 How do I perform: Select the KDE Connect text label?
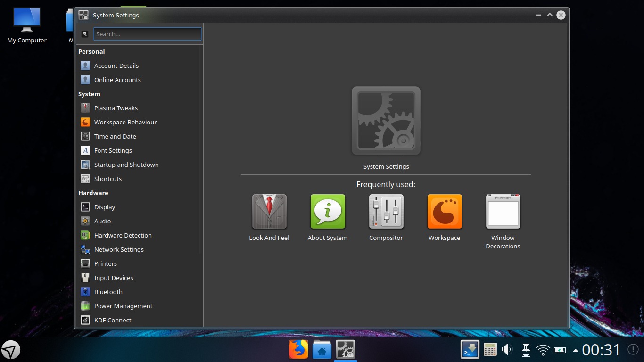(113, 320)
